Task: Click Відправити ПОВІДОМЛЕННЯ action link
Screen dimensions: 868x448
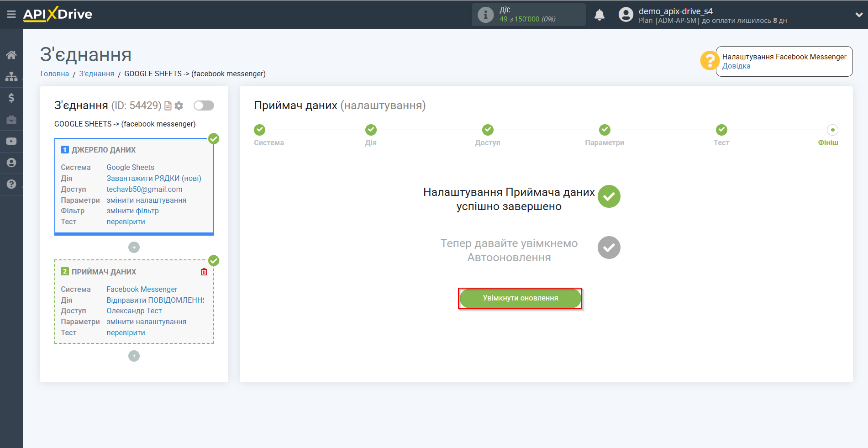Action: [x=155, y=300]
